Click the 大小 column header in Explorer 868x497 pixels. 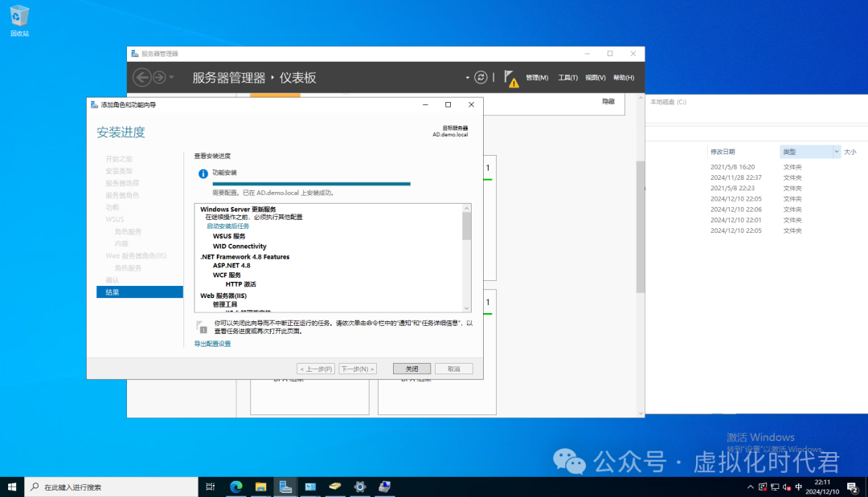[850, 152]
